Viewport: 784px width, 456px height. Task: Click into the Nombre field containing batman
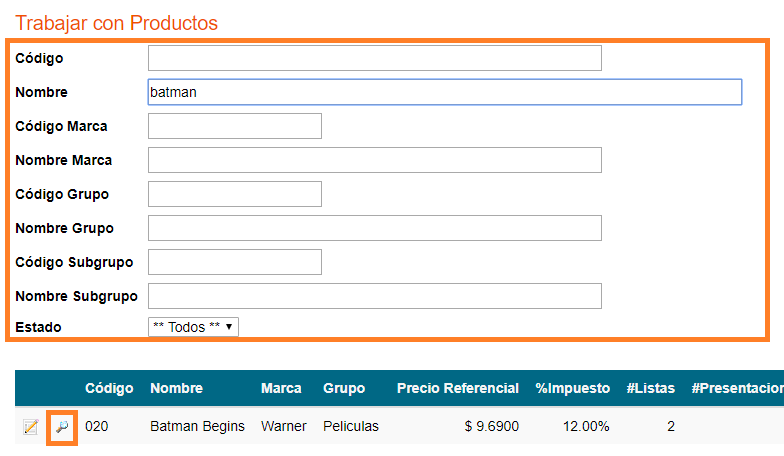444,92
